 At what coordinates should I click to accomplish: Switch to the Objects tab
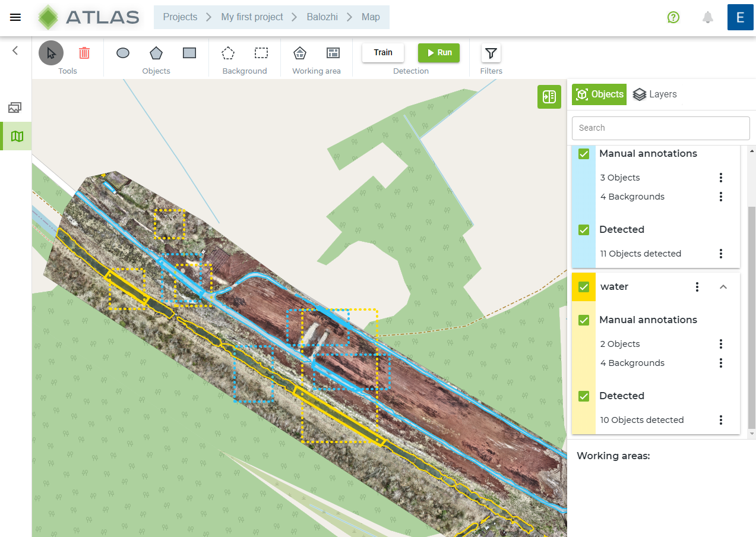coord(599,94)
